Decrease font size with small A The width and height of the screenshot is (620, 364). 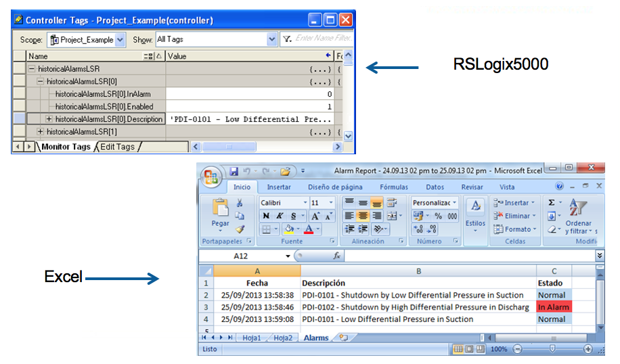[328, 216]
